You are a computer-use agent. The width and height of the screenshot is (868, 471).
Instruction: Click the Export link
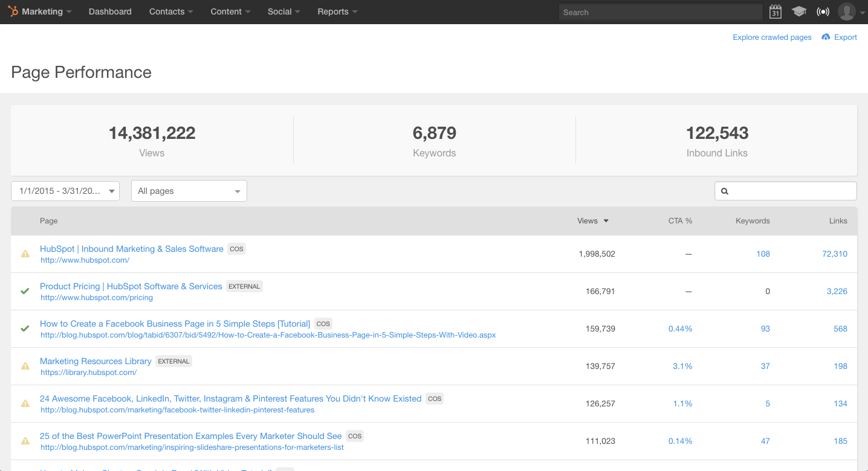[846, 37]
